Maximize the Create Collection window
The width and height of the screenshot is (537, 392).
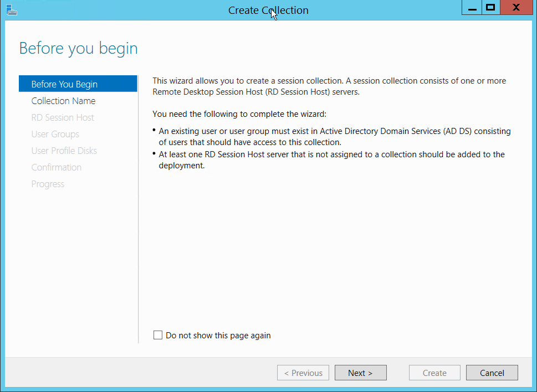coord(490,8)
